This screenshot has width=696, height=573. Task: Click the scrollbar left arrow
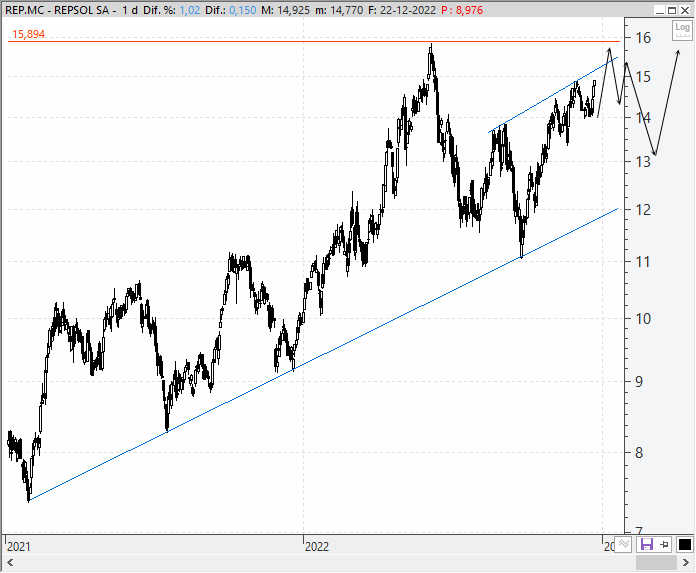(x=10, y=562)
